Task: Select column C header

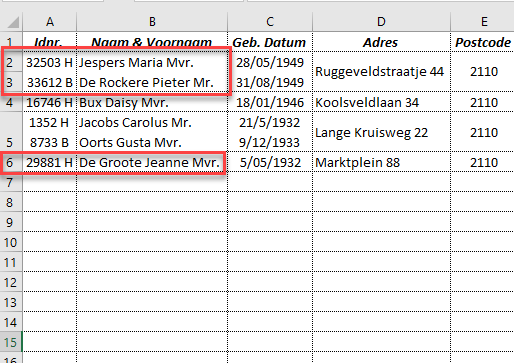Action: click(270, 22)
